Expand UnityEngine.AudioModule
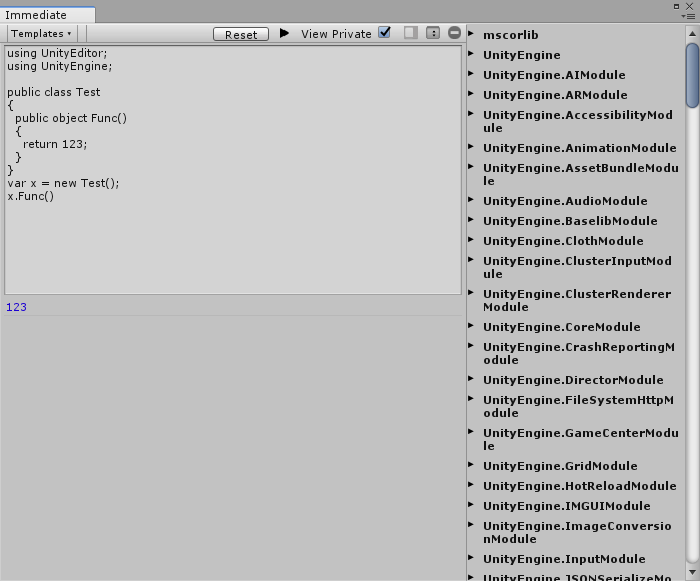This screenshot has height=581, width=700. [471, 200]
